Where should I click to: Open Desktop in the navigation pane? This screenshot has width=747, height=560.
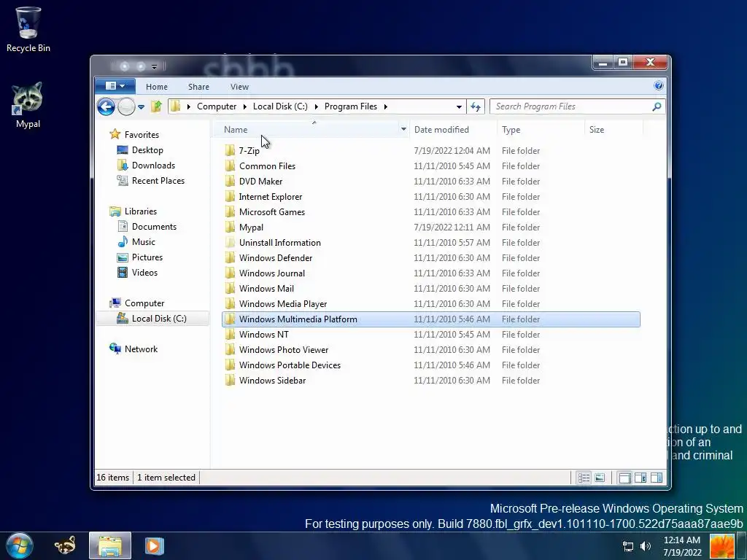(147, 150)
